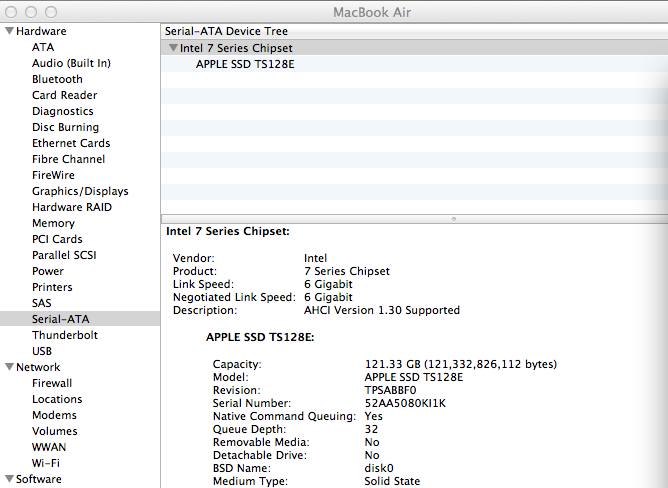Click the Hardware category label

coord(41,31)
